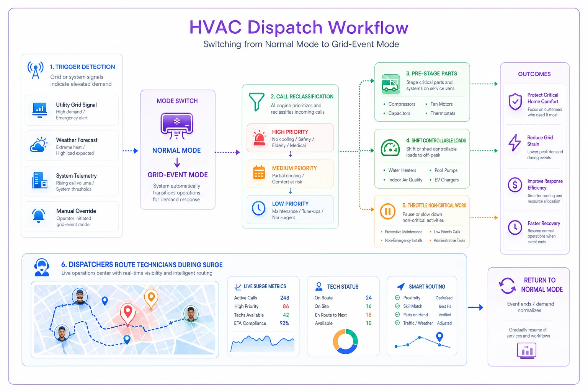588x392 pixels.
Task: Toggle the Parts on Hand check mark
Action: (397, 315)
